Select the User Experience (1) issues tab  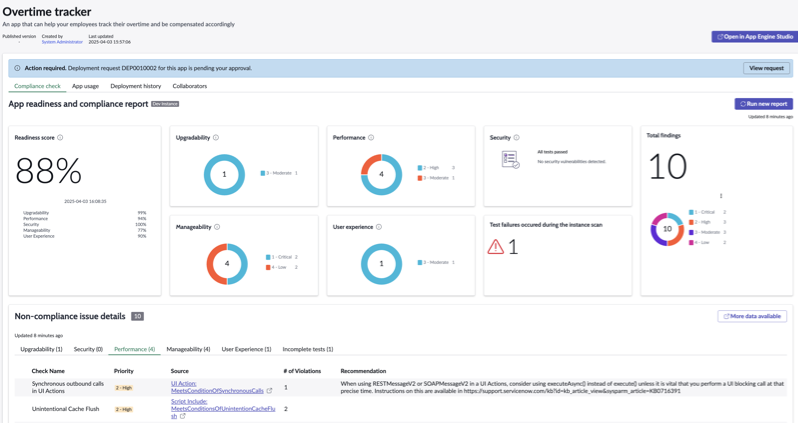tap(246, 349)
